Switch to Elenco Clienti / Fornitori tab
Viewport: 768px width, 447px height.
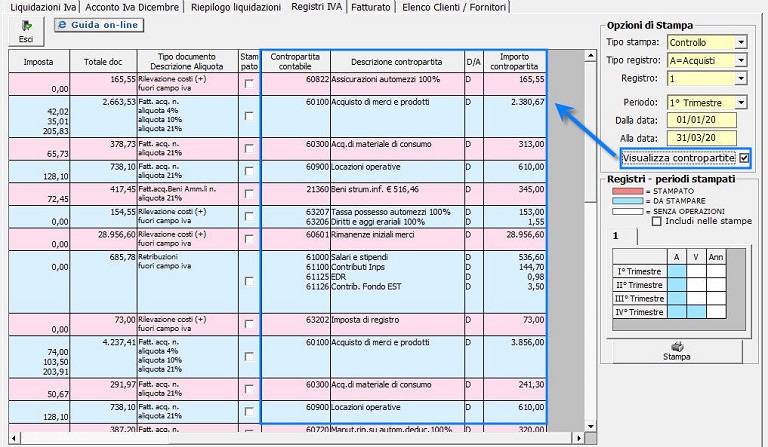point(454,7)
